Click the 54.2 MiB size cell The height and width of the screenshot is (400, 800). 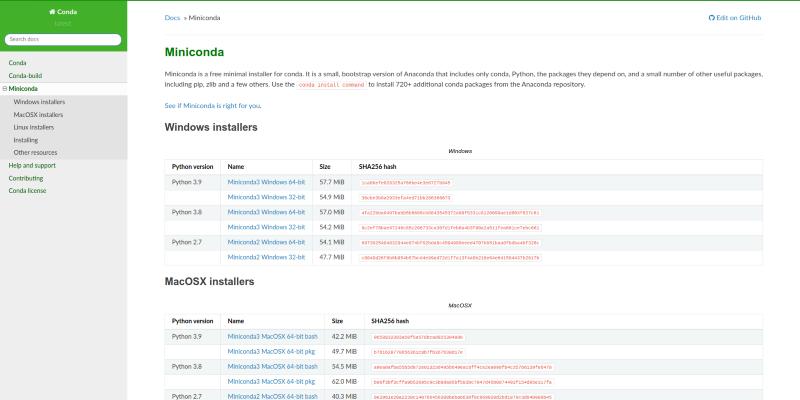(332, 227)
